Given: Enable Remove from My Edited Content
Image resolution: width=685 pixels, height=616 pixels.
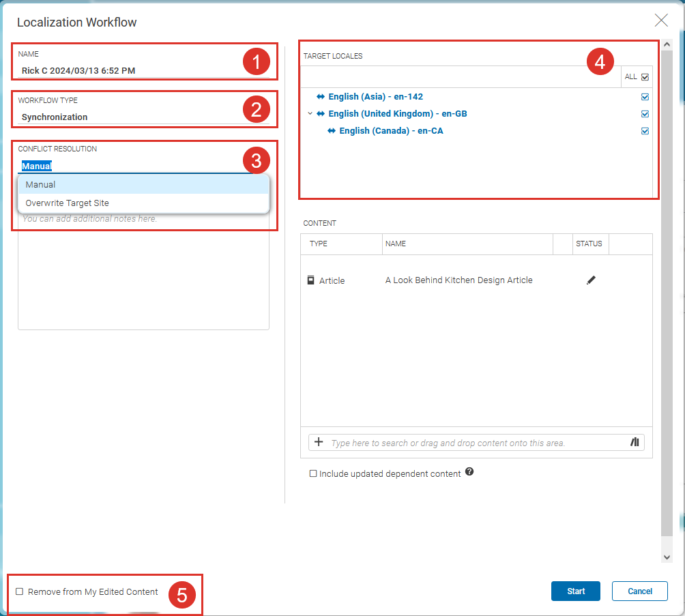Looking at the screenshot, I should 20,591.
